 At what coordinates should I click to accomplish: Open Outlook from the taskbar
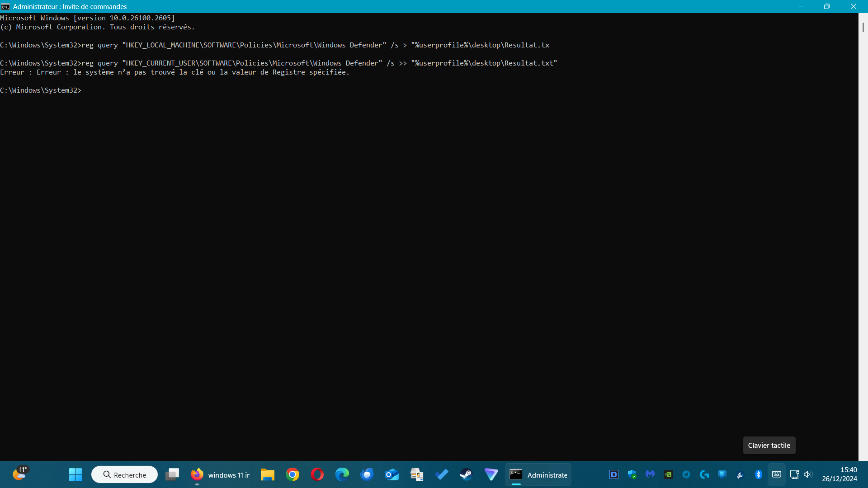tap(392, 474)
